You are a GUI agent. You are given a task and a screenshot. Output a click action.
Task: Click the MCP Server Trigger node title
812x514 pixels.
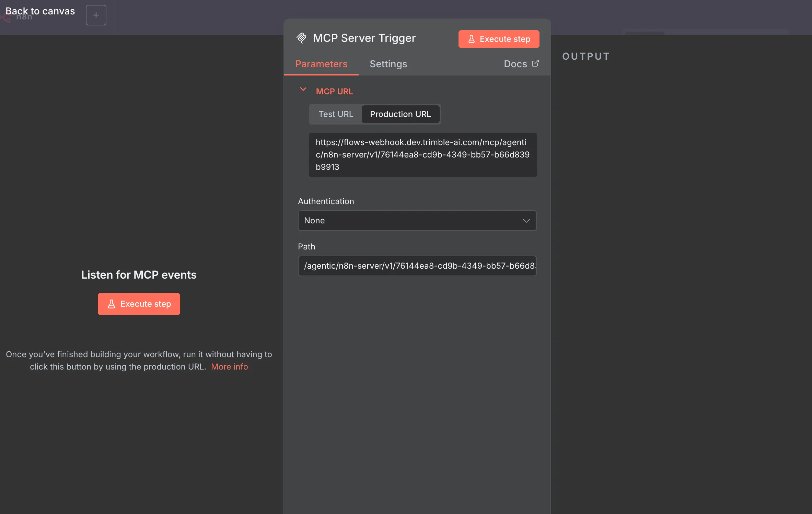(364, 38)
